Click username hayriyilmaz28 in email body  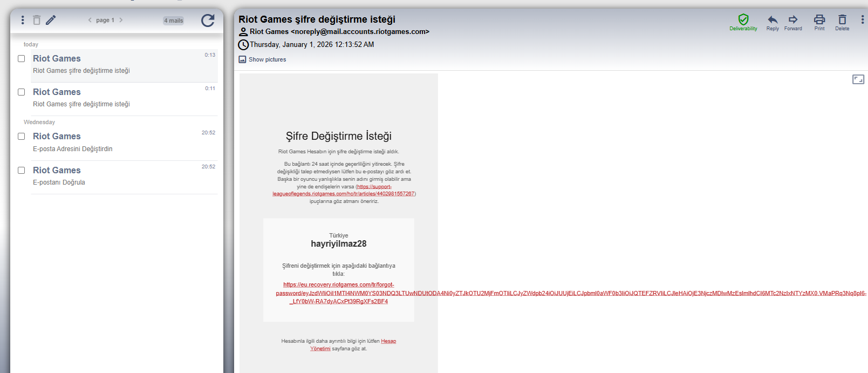tap(339, 244)
